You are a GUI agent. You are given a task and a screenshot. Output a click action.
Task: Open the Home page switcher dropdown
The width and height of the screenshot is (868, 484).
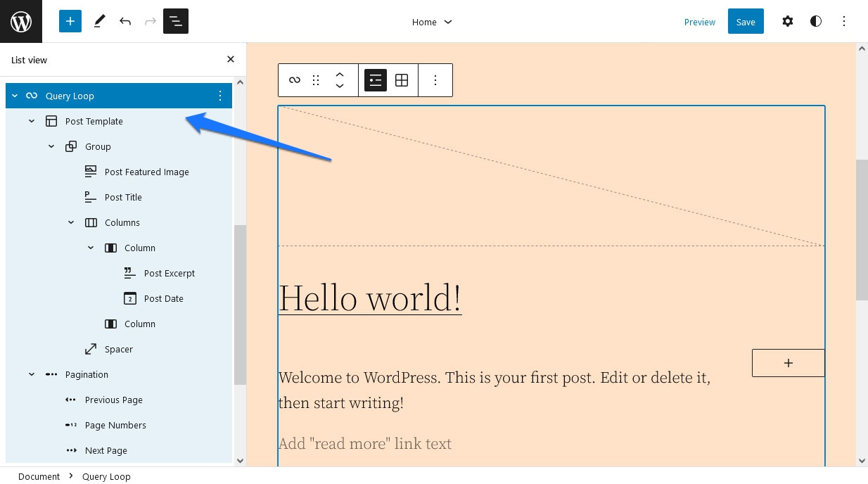tap(432, 22)
